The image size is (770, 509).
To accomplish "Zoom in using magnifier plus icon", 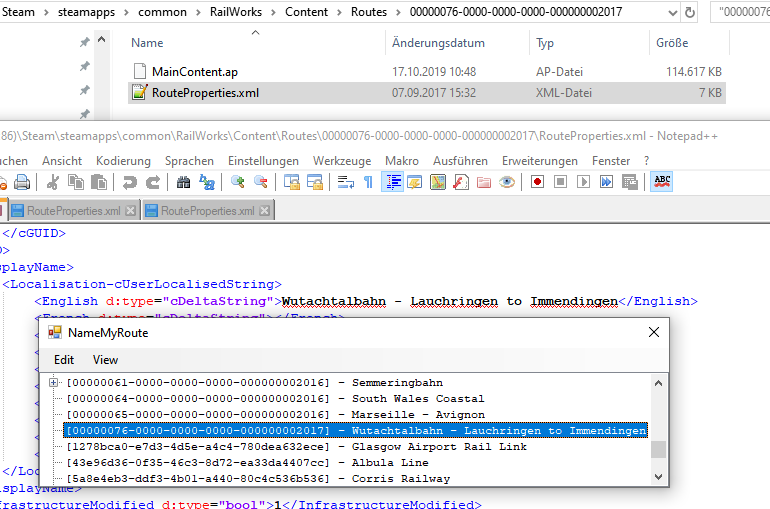I will (238, 182).
